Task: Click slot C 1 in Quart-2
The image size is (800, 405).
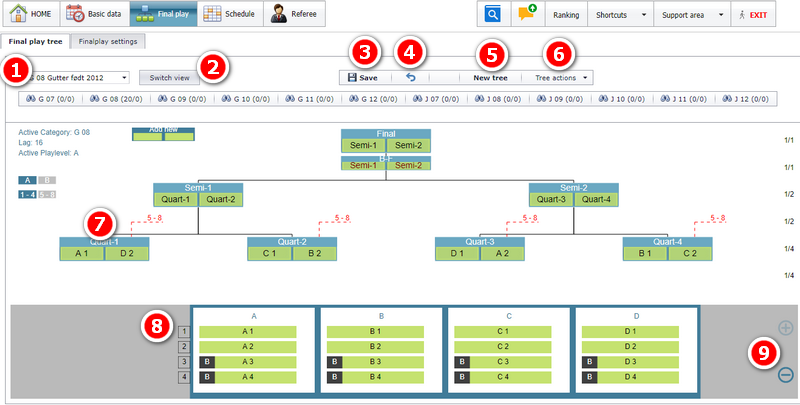Action: [x=270, y=253]
